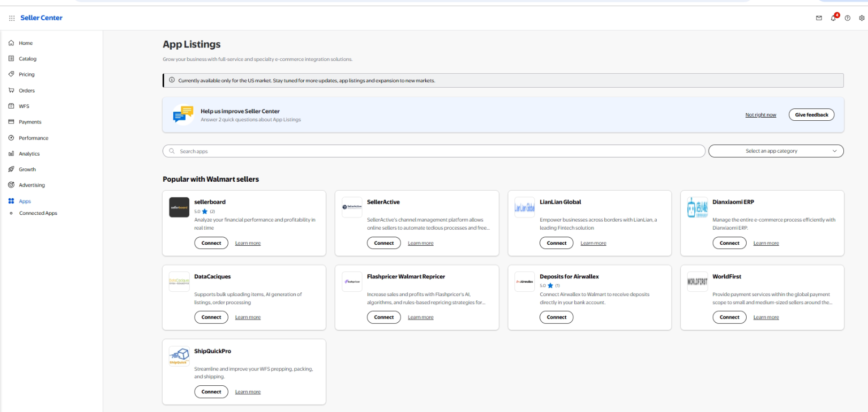Click the Catalog sidebar icon
Viewport: 868px width, 412px height.
(x=11, y=59)
